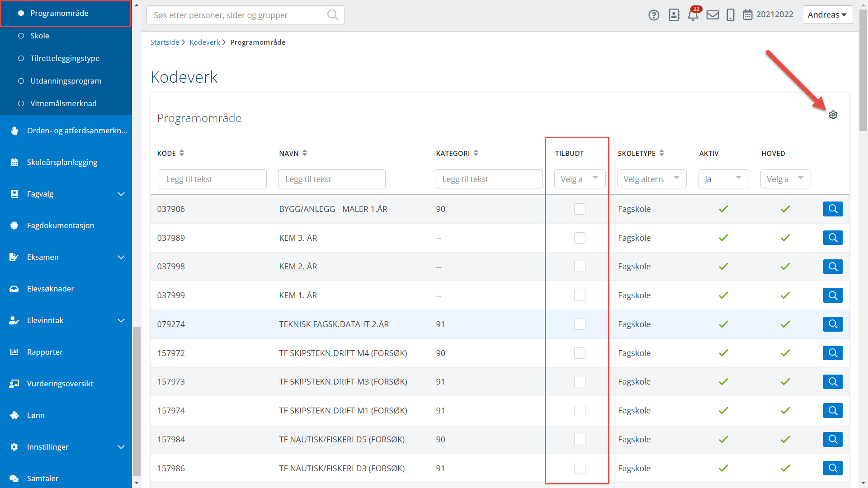Go to Kodeverk breadcrumb link
The image size is (868, 488).
[205, 42]
